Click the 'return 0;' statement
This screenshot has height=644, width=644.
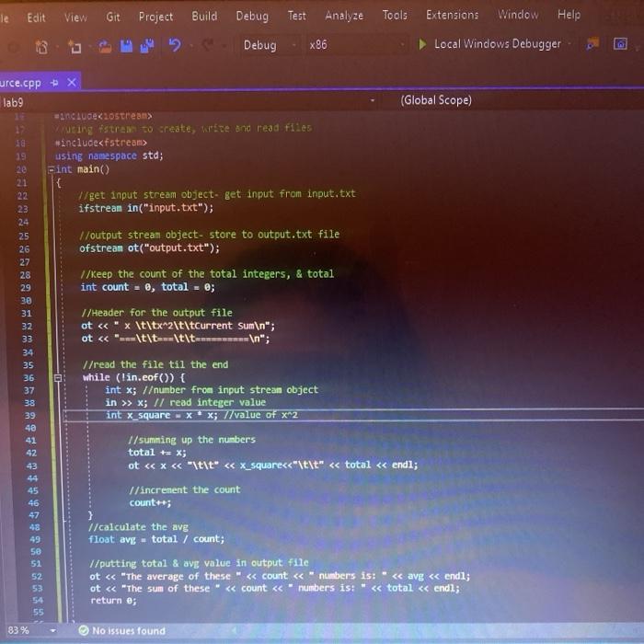113,601
